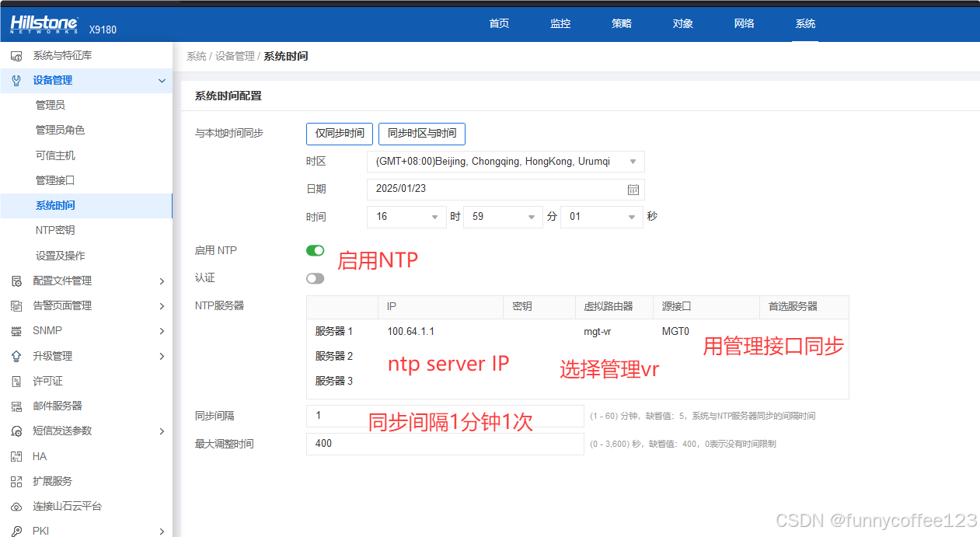This screenshot has width=980, height=537.
Task: Open the 时区 timezone dropdown
Action: click(x=506, y=162)
